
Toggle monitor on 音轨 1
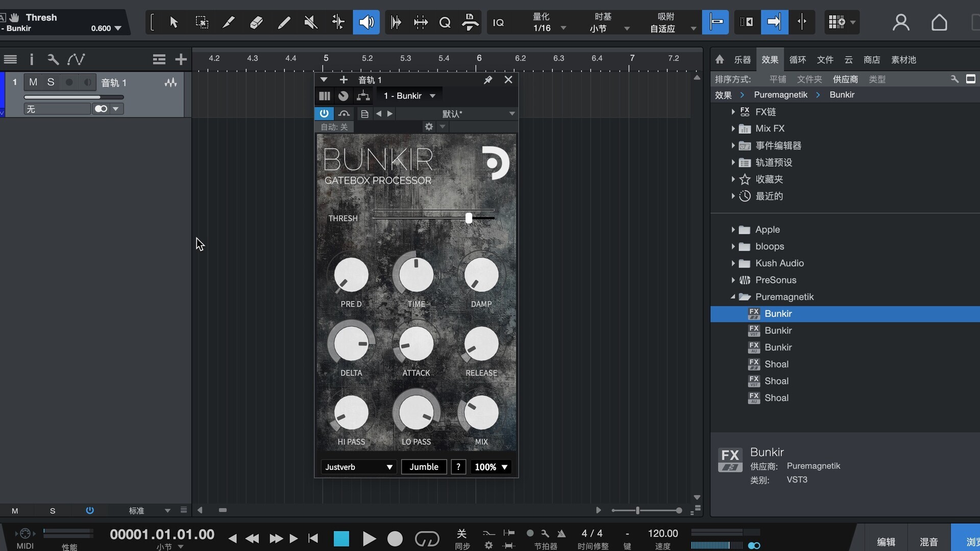(87, 82)
